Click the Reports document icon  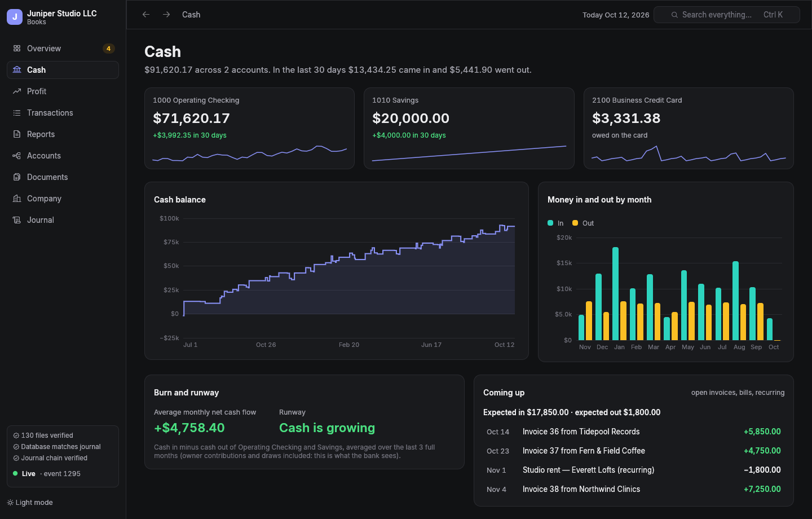point(17,134)
